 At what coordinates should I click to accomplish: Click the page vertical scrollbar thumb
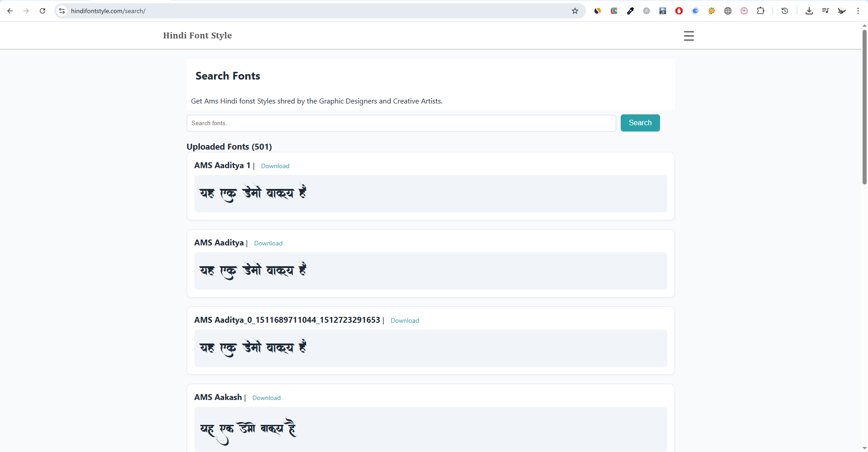864,107
